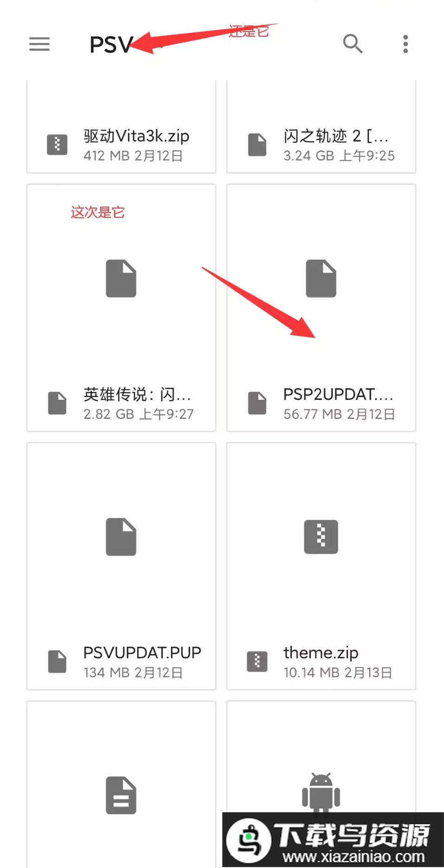Click the large thumbnail of PSVUPDAT.PUP
444x868 pixels.
(x=121, y=536)
